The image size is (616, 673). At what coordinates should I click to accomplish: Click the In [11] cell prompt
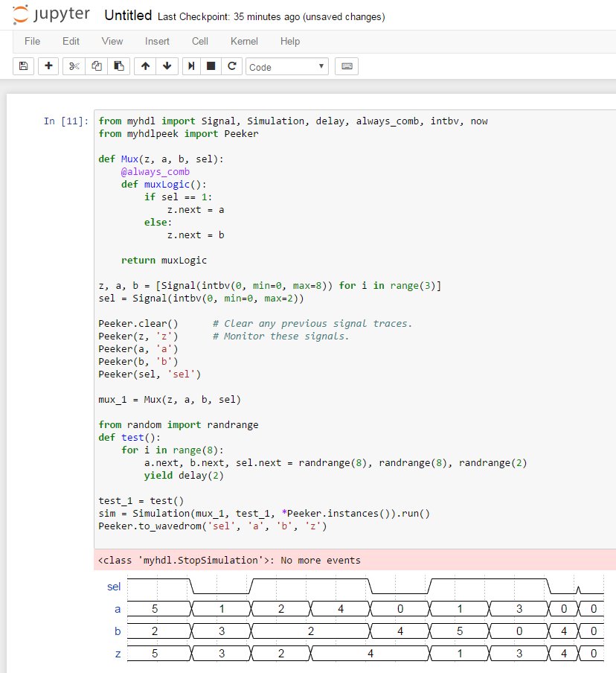65,121
